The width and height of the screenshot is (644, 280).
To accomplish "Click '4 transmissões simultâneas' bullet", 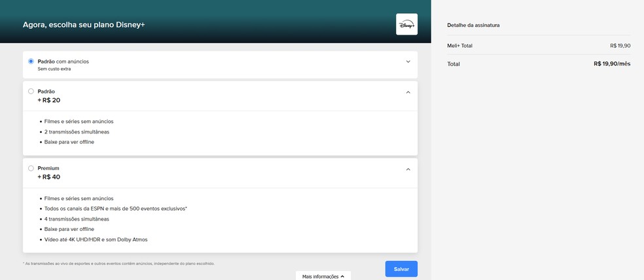I will [77, 219].
